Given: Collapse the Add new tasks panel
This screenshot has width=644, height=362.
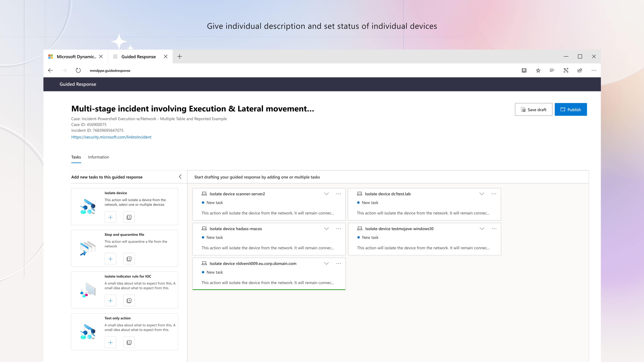Looking at the screenshot, I should tap(180, 177).
